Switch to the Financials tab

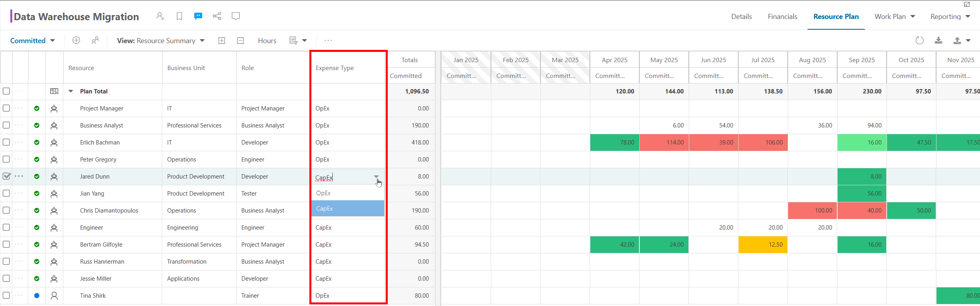[x=783, y=16]
